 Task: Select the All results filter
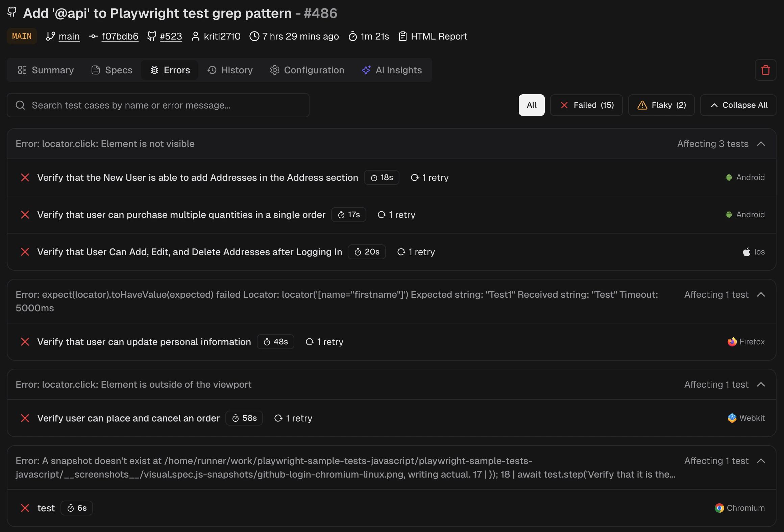point(531,105)
